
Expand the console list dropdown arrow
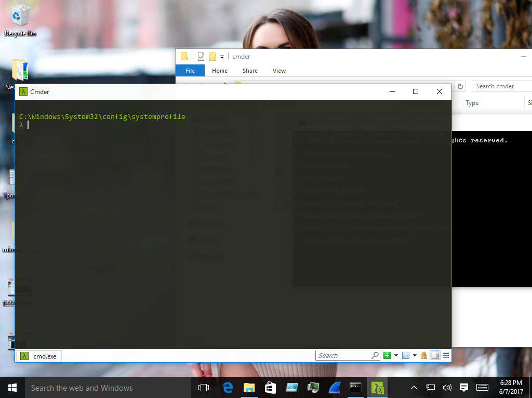coord(415,355)
